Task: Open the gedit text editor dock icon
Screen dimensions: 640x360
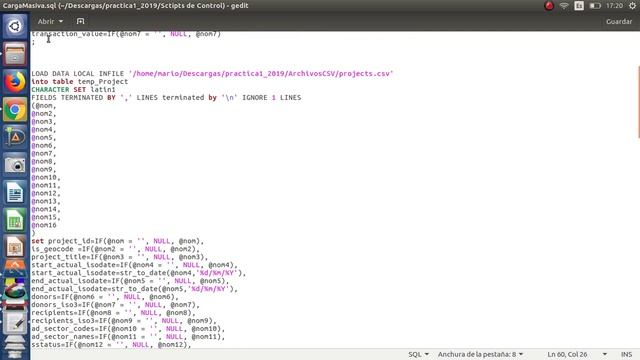Action: point(15,322)
